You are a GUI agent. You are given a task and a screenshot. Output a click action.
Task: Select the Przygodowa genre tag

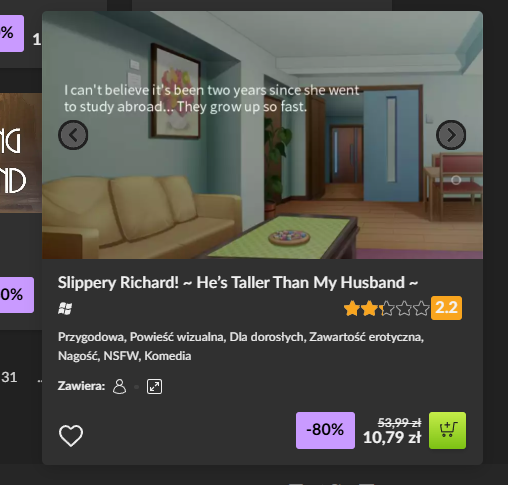pos(90,337)
